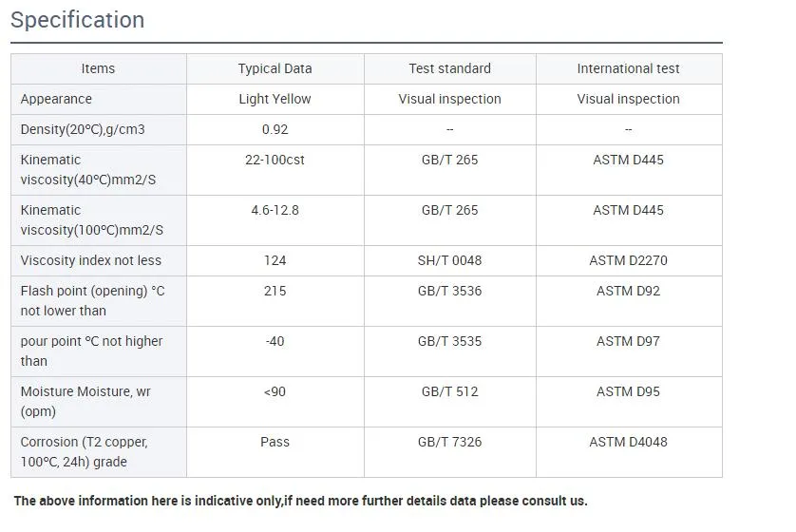Click the Density(20℃),g/cm3 row label
796x532 pixels.
tap(83, 129)
